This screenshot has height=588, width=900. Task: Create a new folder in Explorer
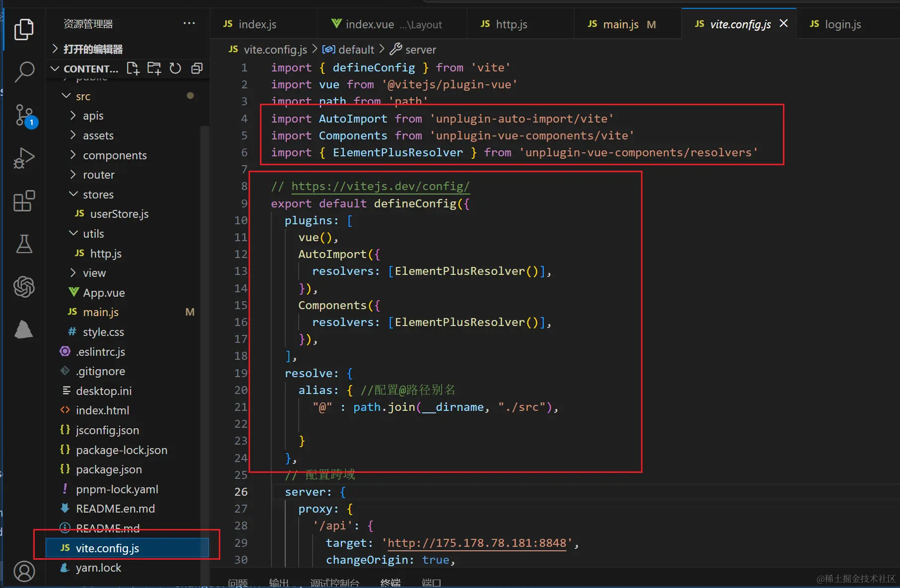pyautogui.click(x=154, y=68)
